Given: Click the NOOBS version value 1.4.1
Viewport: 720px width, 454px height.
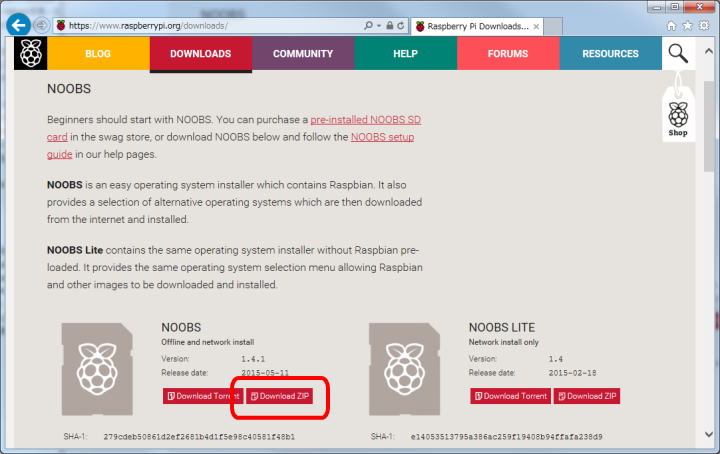Looking at the screenshot, I should click(253, 359).
